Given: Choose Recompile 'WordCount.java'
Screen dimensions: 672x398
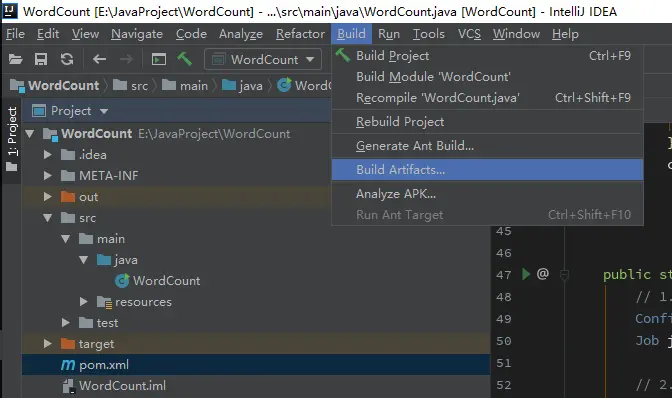Looking at the screenshot, I should [x=487, y=98].
